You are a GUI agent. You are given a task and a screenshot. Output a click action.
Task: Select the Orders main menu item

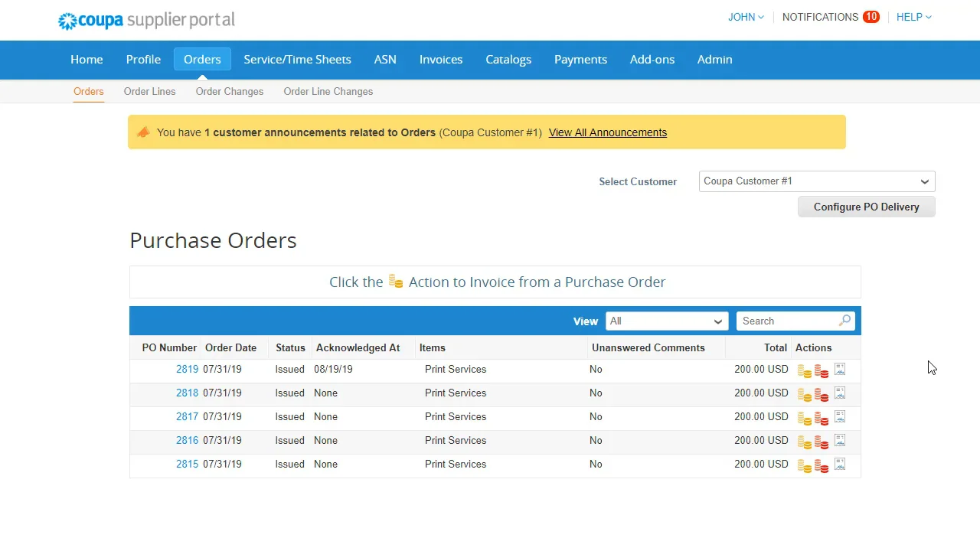click(x=202, y=60)
